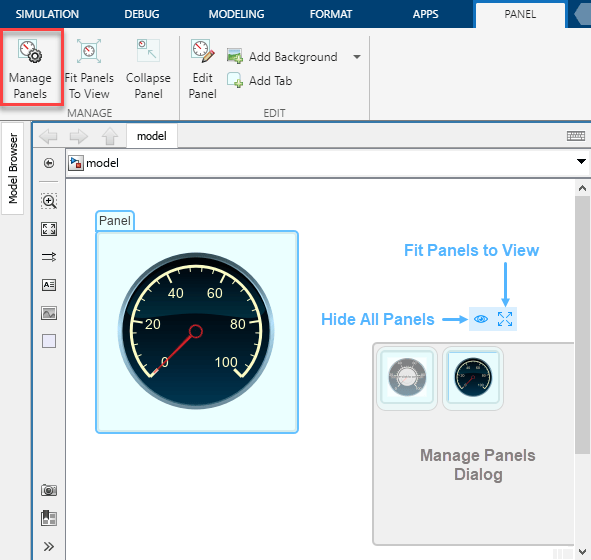
Task: Click Add Background button
Action: tap(282, 57)
